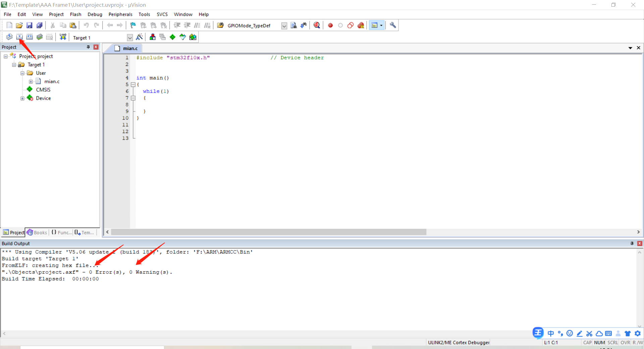
Task: Select the mian.c file in the project tree
Action: 52,81
